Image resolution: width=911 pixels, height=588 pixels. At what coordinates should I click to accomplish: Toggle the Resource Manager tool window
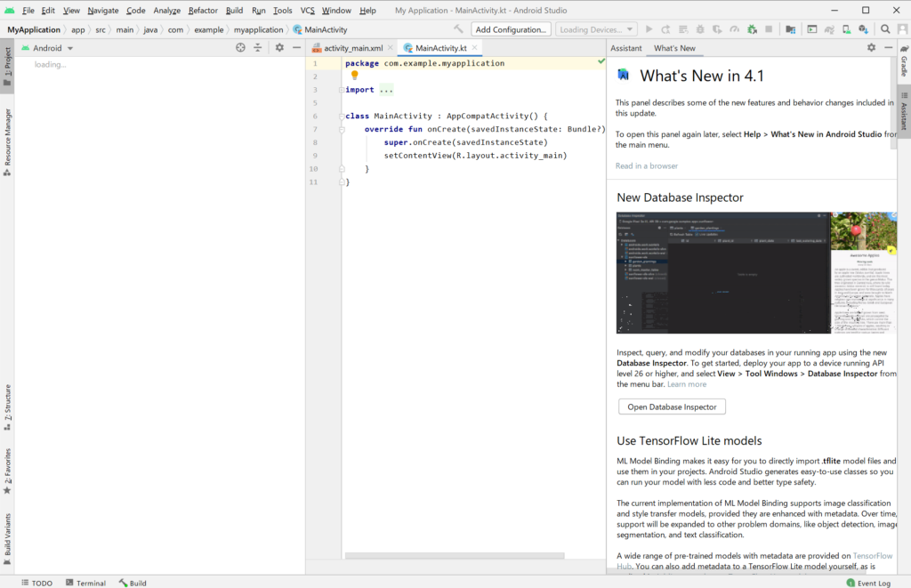coord(7,142)
